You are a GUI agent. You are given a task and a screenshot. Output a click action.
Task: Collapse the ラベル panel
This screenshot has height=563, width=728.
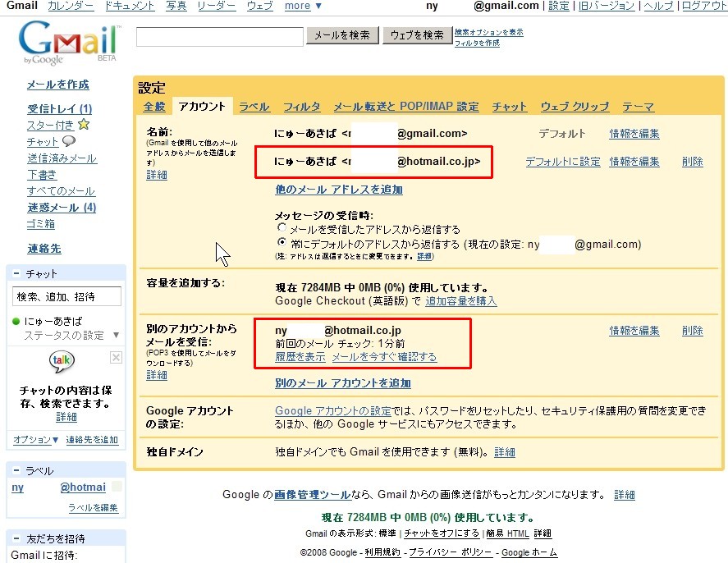pyautogui.click(x=16, y=470)
